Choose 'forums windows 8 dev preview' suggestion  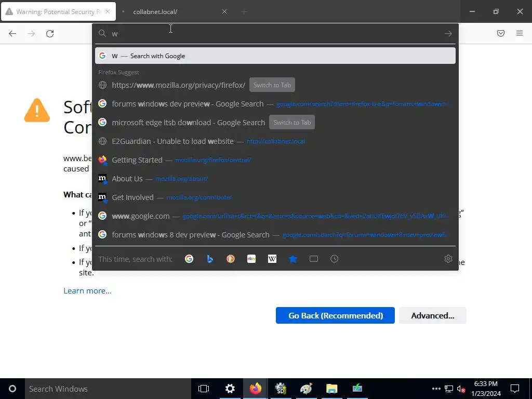click(x=275, y=234)
